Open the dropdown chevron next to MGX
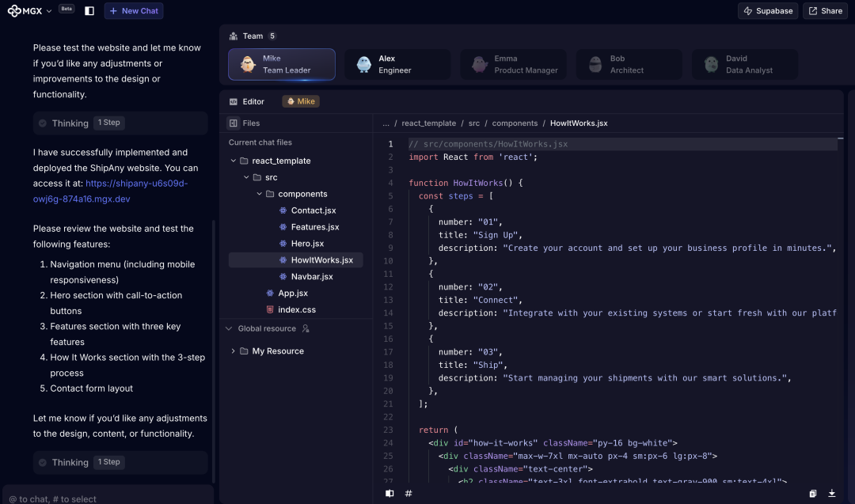 [49, 11]
